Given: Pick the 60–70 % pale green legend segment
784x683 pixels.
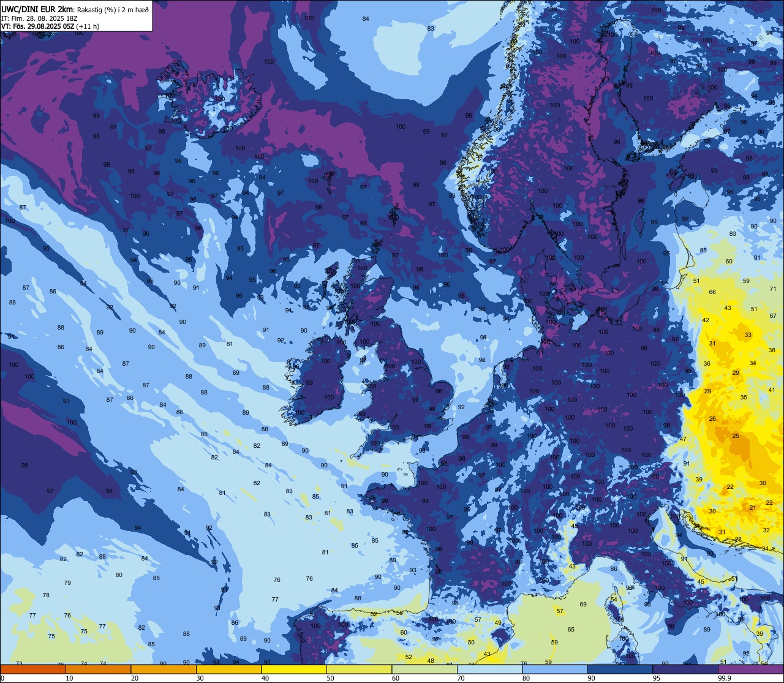Looking at the screenshot, I should pyautogui.click(x=424, y=670).
